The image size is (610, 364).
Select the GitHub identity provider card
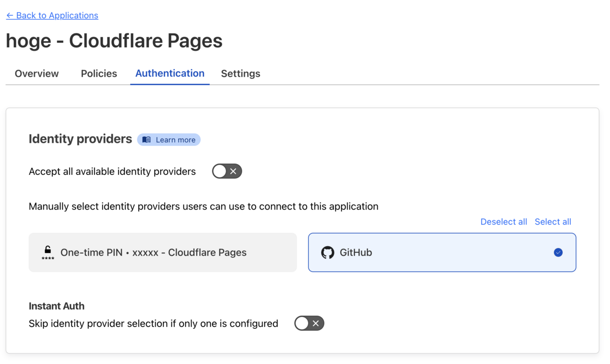tap(442, 253)
